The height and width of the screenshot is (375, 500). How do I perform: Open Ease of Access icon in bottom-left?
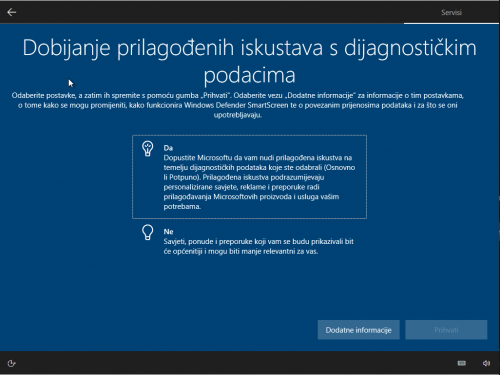(12, 363)
